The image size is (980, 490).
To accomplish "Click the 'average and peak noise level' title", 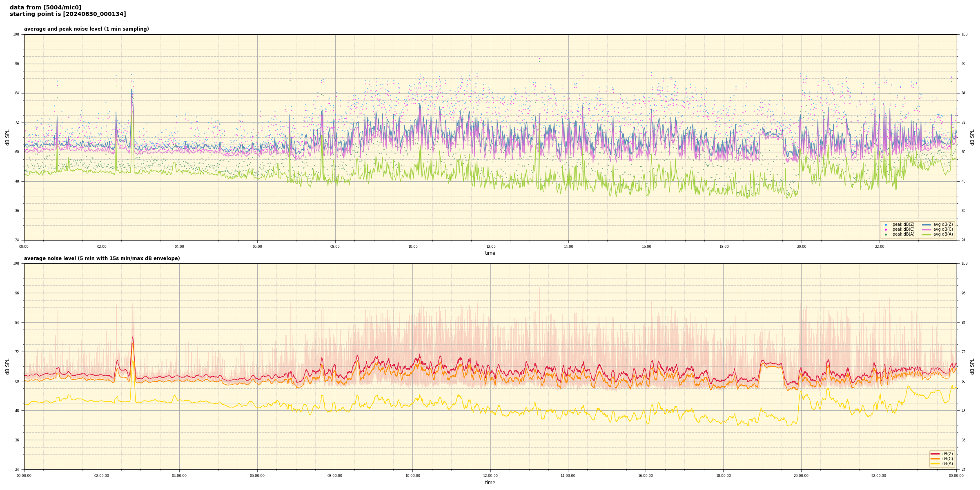I will point(86,29).
